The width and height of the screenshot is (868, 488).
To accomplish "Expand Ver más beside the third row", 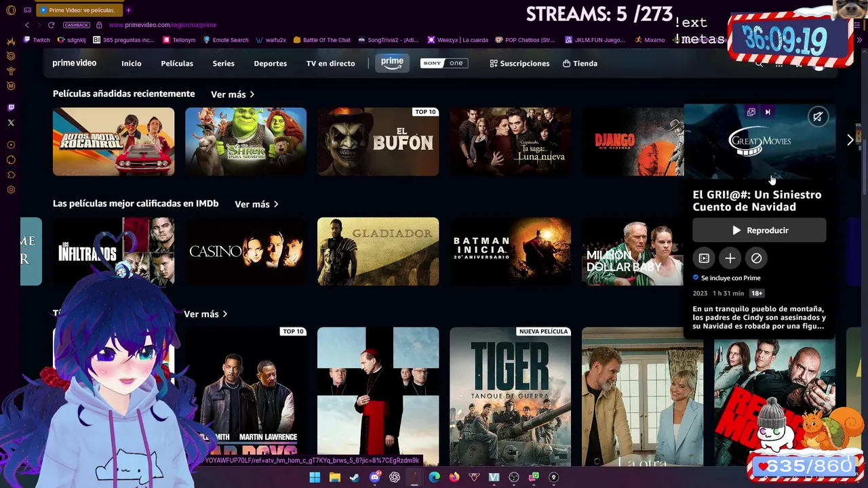I will pos(205,314).
